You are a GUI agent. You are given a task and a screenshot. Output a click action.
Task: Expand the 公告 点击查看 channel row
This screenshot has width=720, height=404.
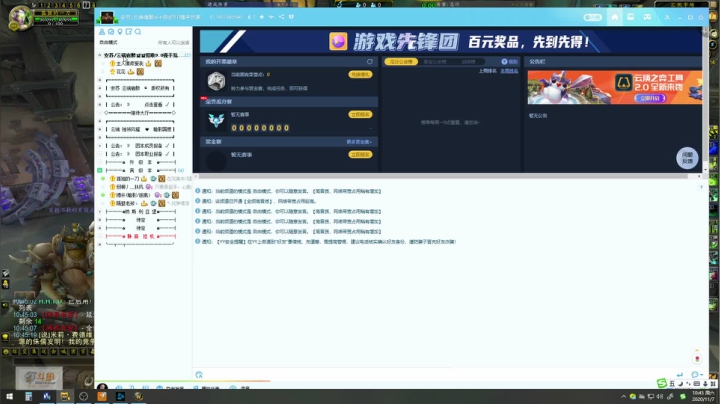point(100,105)
